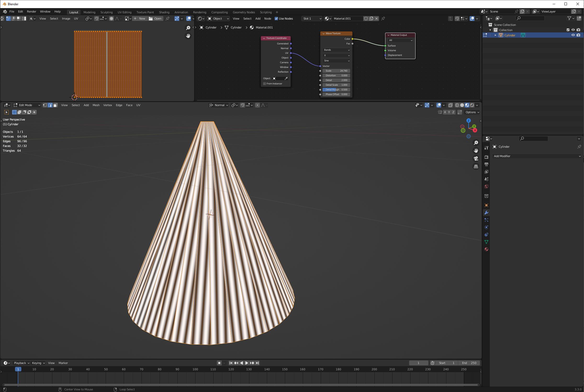The image size is (584, 392).
Task: Open the Output properties tab
Action: (x=486, y=164)
